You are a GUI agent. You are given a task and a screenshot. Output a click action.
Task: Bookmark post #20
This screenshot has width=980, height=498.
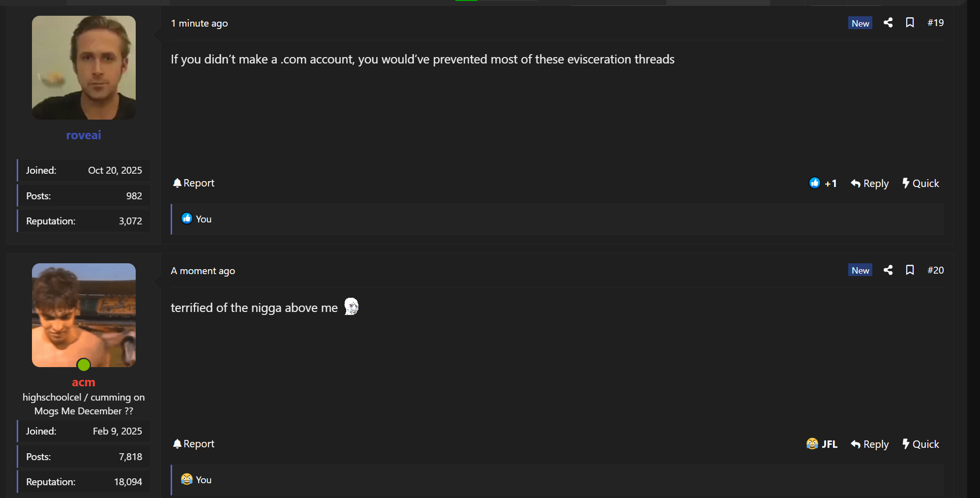coord(910,270)
